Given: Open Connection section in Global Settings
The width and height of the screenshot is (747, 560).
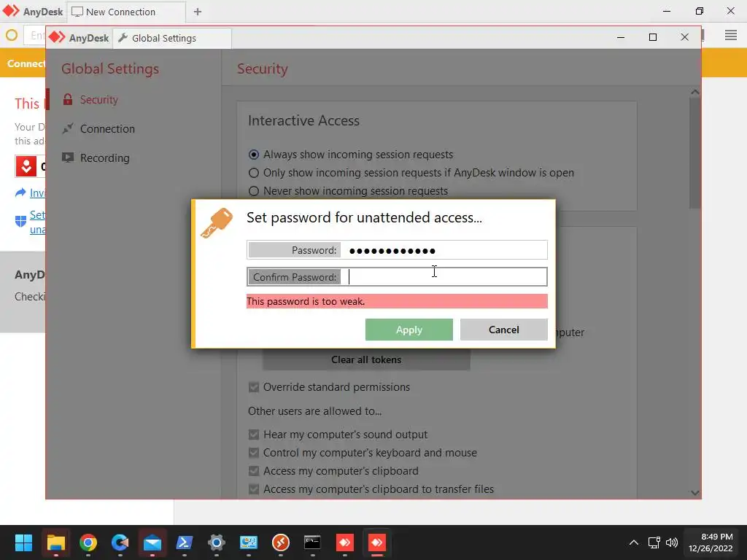Looking at the screenshot, I should click(107, 128).
